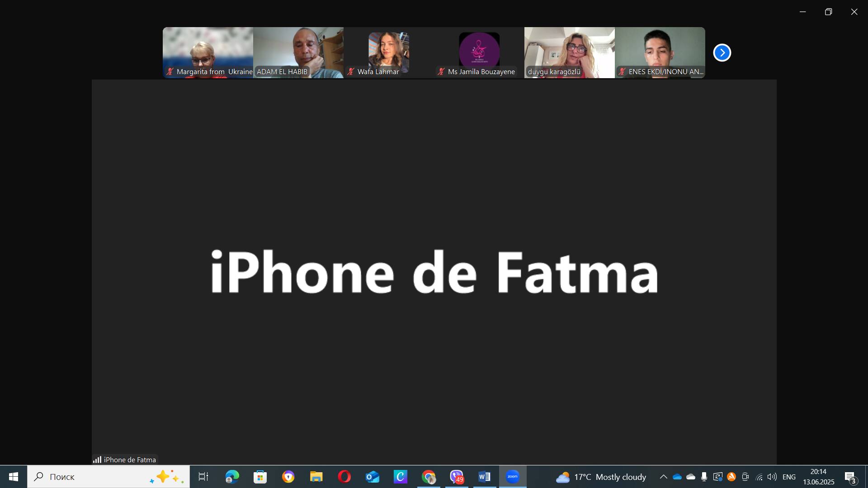Launch Opera browser from the taskbar
Viewport: 868px width, 488px height.
(x=344, y=477)
